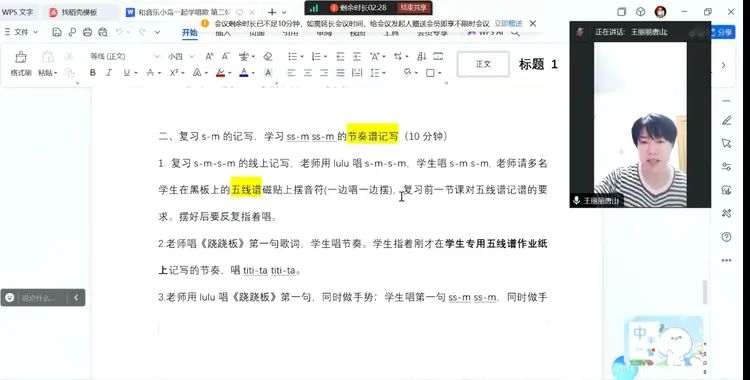The width and height of the screenshot is (750, 380).
Task: Click the blue font color swatch
Action: point(244,73)
